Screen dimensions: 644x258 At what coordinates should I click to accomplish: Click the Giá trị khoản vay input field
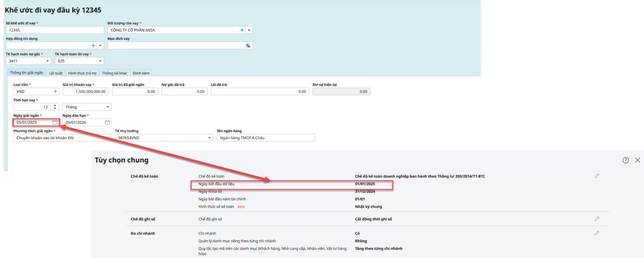pos(85,92)
